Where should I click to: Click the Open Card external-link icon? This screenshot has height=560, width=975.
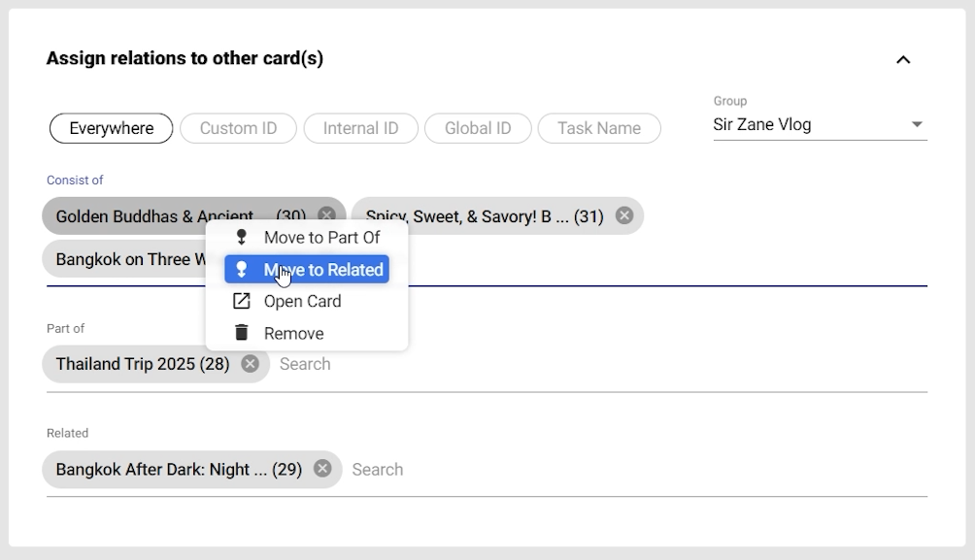(242, 301)
